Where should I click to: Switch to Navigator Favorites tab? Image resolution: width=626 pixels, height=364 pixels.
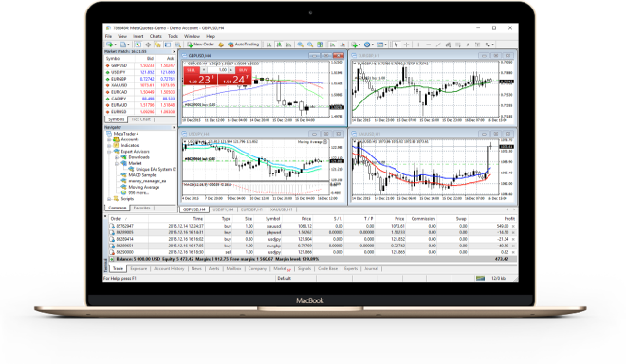point(141,208)
